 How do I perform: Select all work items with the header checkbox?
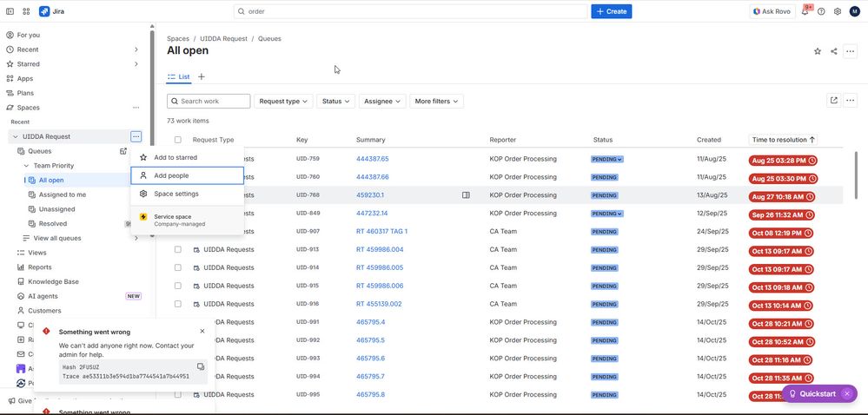[x=178, y=140]
